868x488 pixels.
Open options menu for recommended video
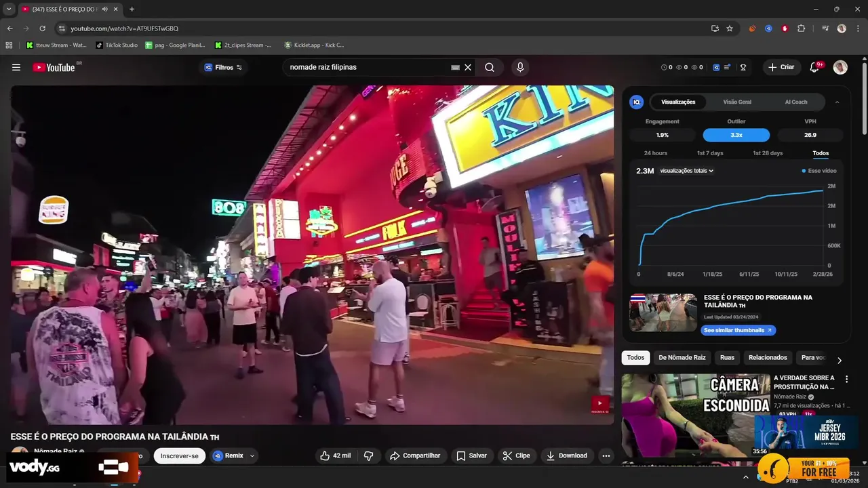tap(846, 380)
